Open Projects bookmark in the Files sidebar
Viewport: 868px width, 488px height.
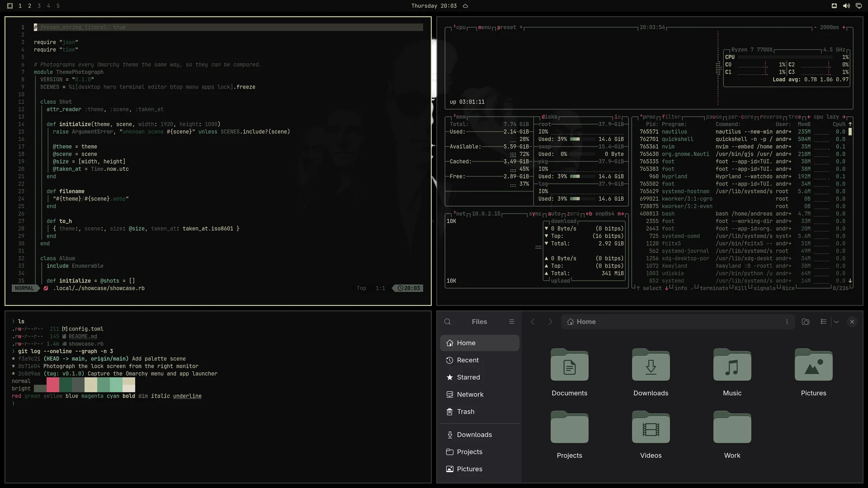pos(480,452)
